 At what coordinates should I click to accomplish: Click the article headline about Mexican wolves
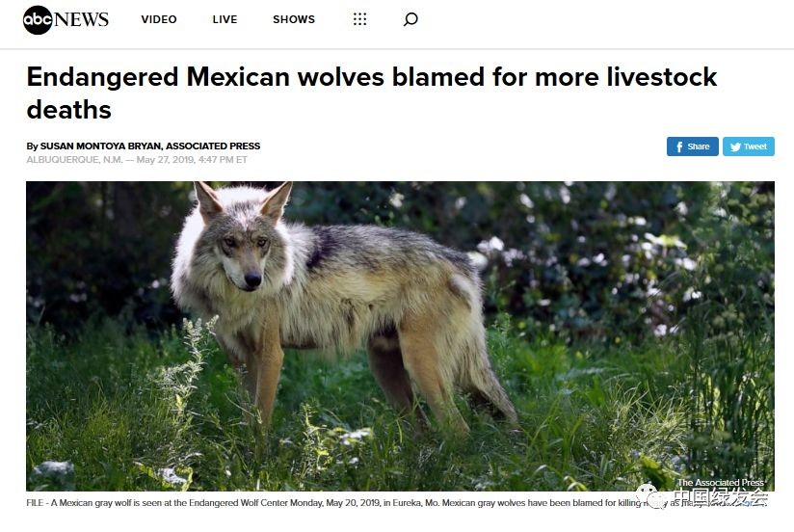click(372, 93)
